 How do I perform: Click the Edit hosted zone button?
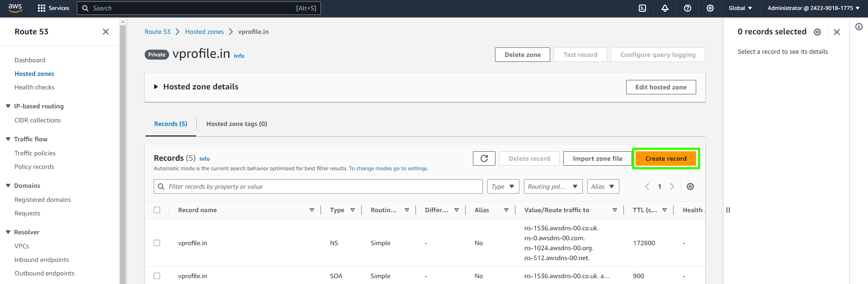point(661,87)
